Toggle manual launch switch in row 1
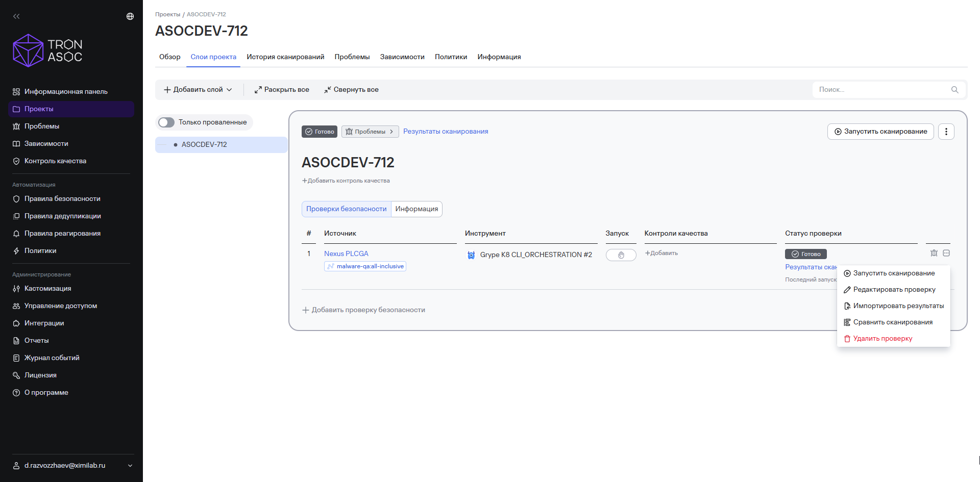980x482 pixels. click(x=621, y=255)
